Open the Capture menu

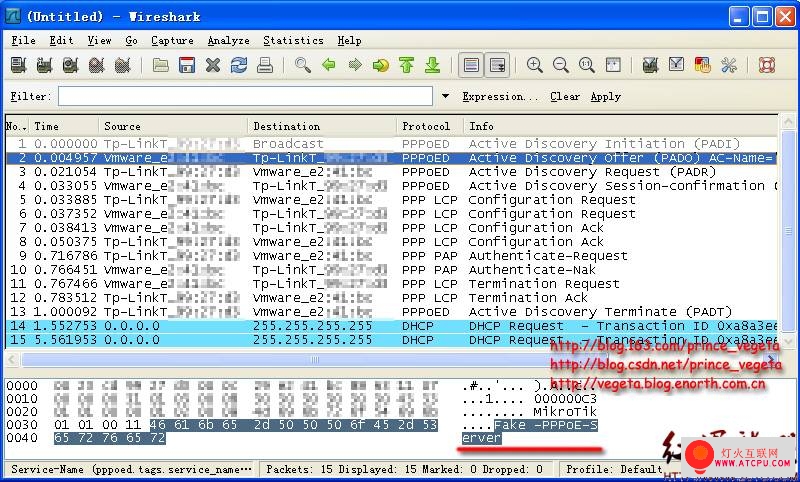click(172, 40)
